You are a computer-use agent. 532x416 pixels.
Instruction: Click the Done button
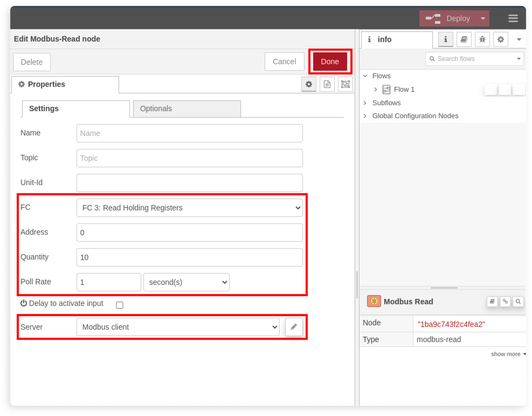[x=330, y=62]
